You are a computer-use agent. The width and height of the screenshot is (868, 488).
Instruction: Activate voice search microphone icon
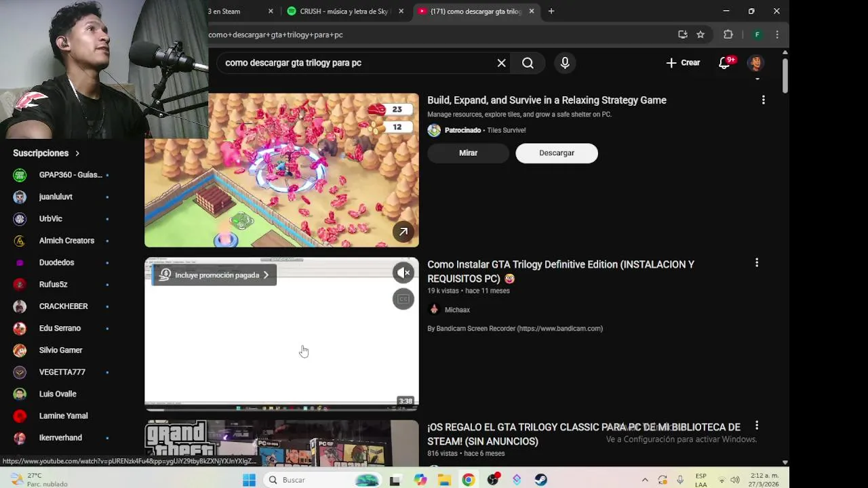click(x=565, y=63)
